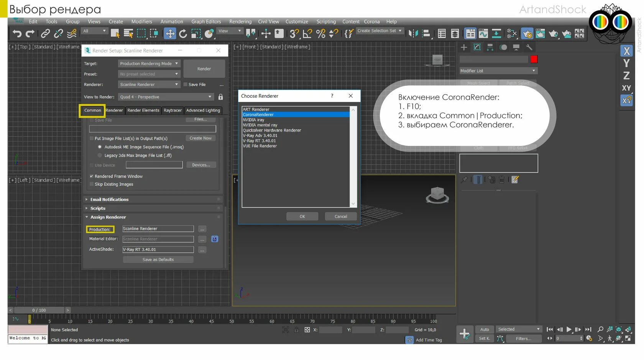Viewport: 644px width, 360px height.
Task: Click the time slider showing 0 / 100
Action: pyautogui.click(x=39, y=310)
